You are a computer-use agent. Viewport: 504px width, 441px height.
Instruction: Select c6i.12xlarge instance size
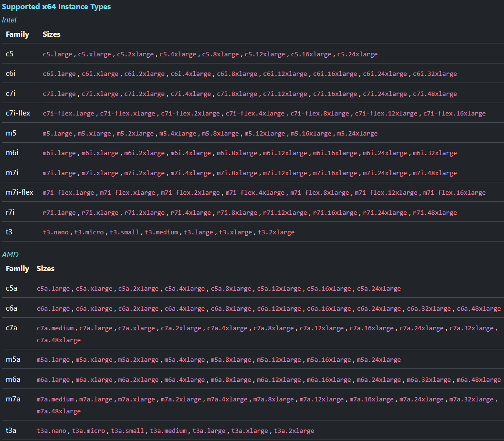point(285,73)
